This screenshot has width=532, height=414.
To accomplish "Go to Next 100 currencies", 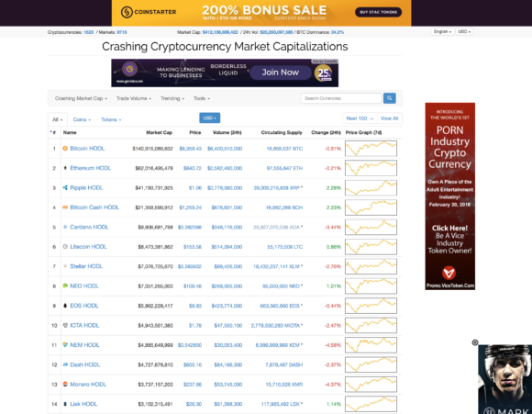I will point(360,118).
